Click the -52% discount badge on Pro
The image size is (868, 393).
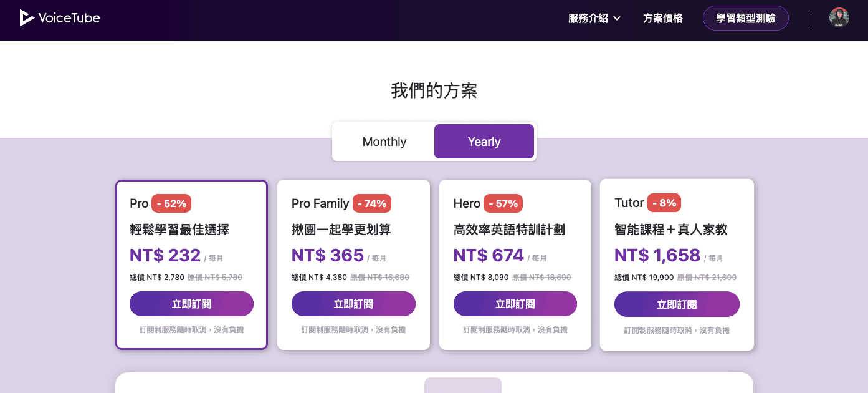point(171,203)
